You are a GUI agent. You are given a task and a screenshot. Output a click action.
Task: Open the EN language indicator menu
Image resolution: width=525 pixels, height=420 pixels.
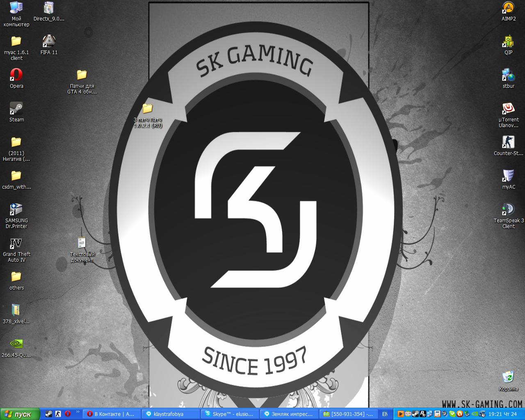pos(385,414)
